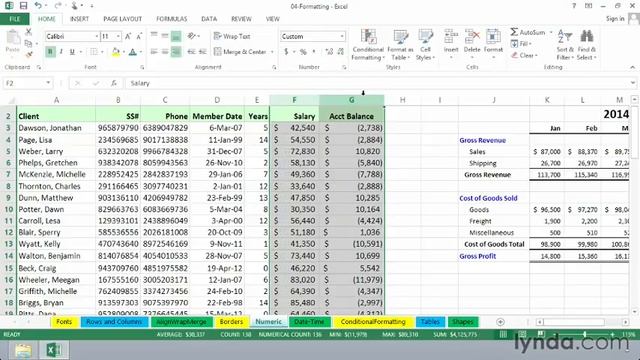Viewport: 640px width, 360px height.
Task: Toggle Align Left in the Alignment group
Action: point(154,52)
